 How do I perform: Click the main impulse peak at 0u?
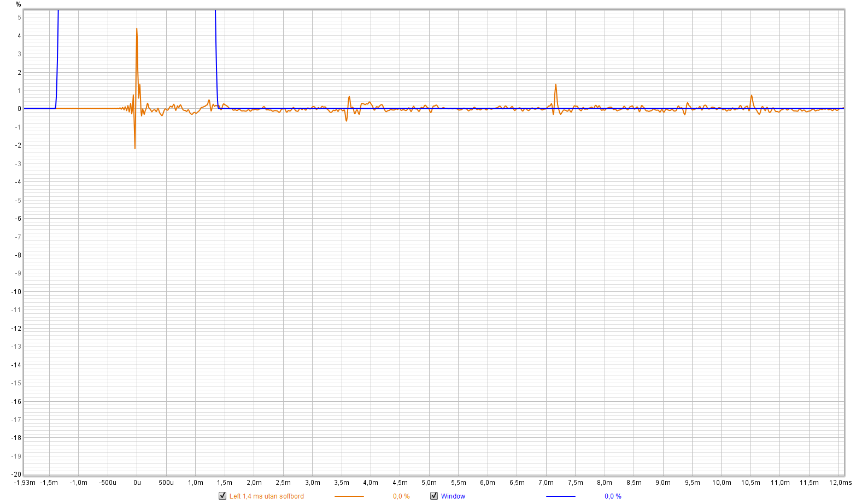[137, 30]
